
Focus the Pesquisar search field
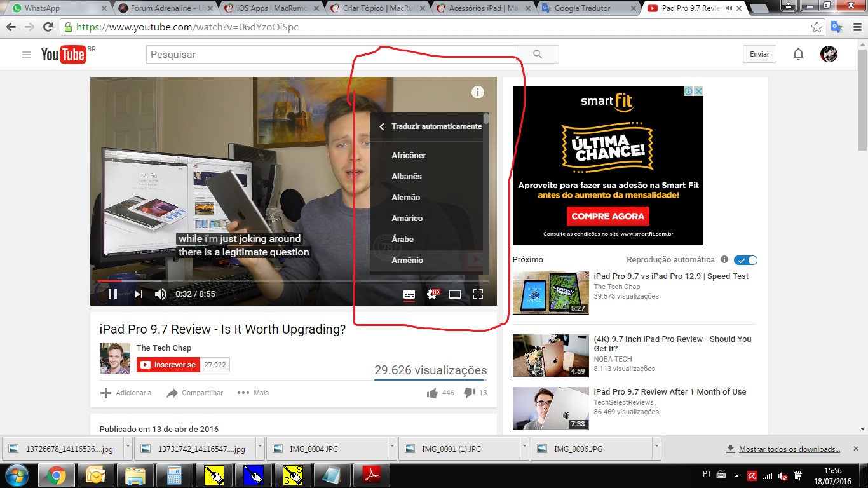pos(332,55)
